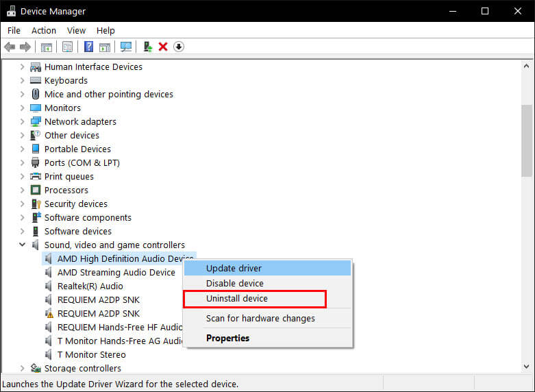Click the Network adapters icon
Screen dimensions: 535x392
tap(36, 121)
